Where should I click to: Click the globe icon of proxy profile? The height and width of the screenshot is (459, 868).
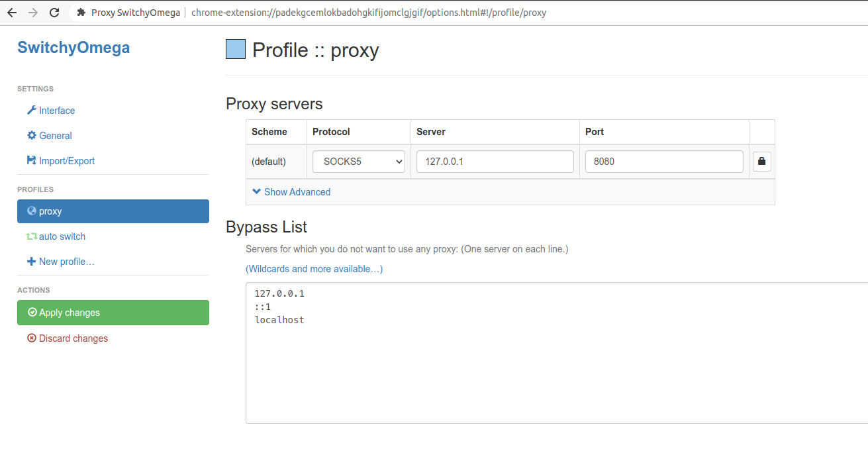(31, 211)
